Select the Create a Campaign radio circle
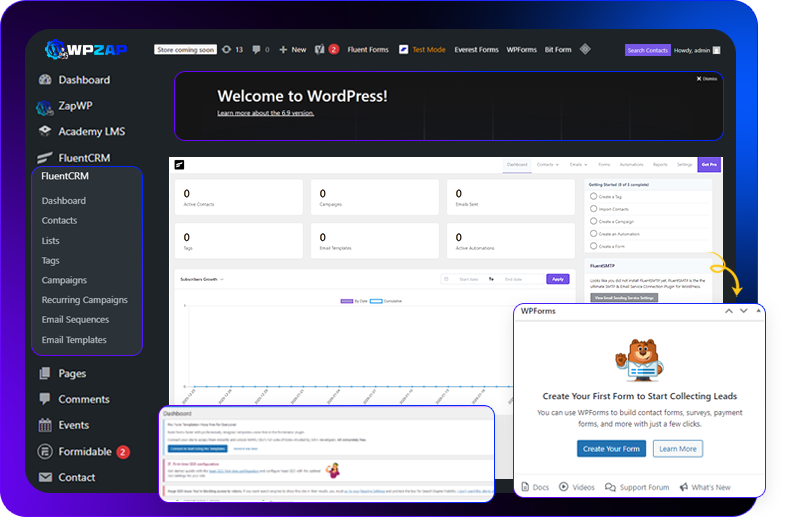The height and width of the screenshot is (520, 785). point(594,221)
